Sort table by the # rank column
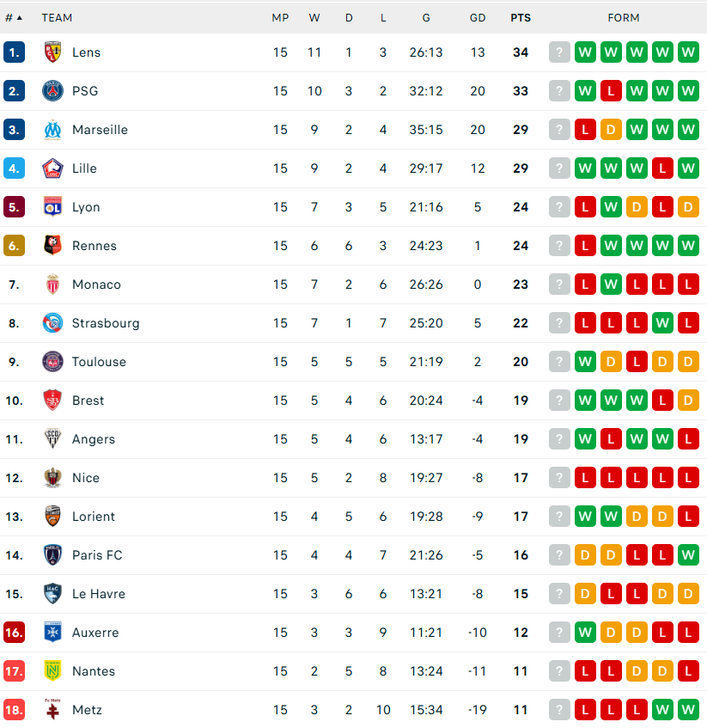 click(x=14, y=17)
